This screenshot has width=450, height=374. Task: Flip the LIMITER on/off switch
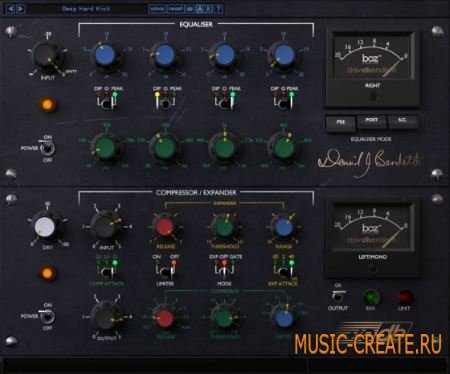pos(166,271)
